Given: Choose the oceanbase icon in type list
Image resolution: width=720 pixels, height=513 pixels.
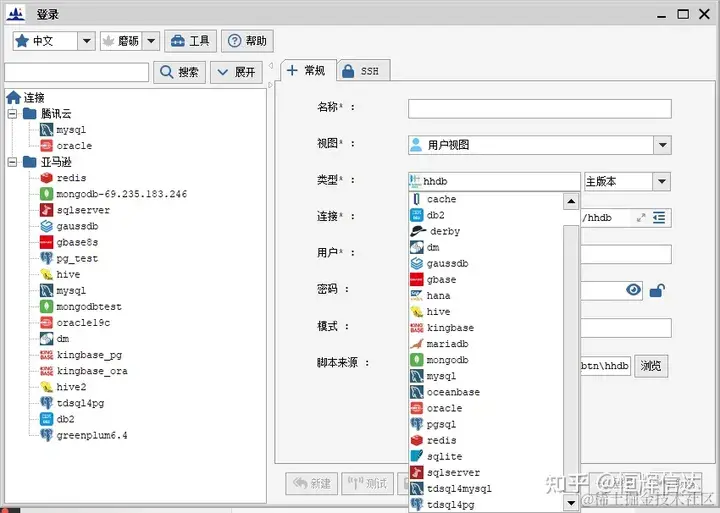Looking at the screenshot, I should pos(416,392).
